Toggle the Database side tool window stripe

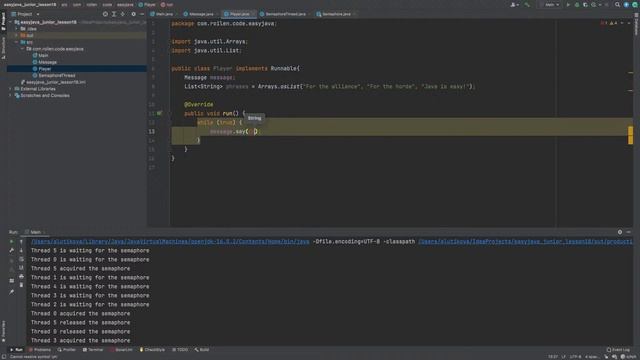(x=636, y=24)
